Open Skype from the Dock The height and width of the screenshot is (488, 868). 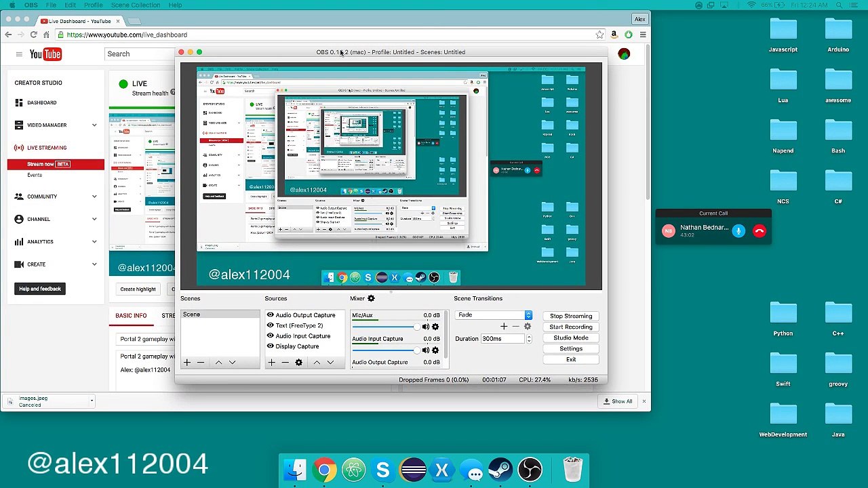tap(383, 470)
